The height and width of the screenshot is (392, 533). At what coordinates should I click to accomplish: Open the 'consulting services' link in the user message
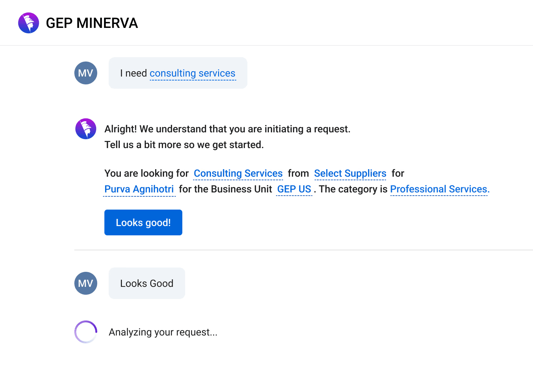pyautogui.click(x=192, y=73)
